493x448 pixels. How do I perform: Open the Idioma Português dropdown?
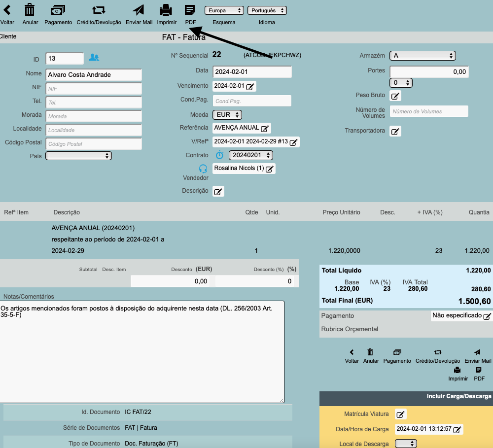(267, 10)
